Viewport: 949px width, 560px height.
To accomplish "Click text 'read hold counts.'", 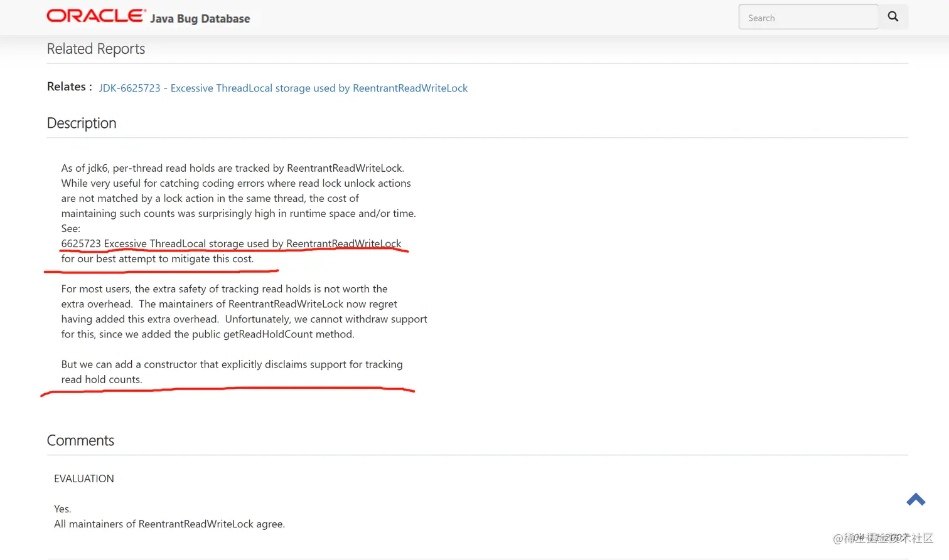I will [102, 379].
